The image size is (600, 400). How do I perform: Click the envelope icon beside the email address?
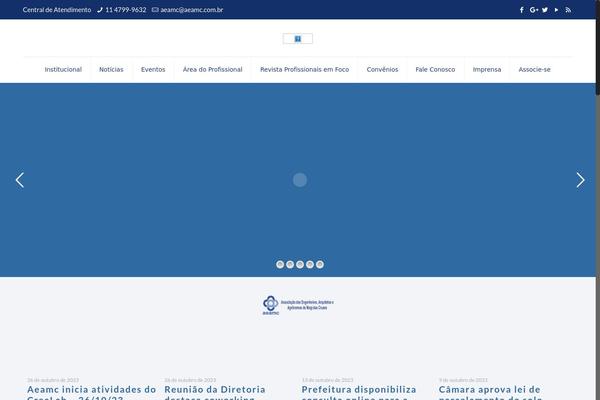[x=155, y=10]
